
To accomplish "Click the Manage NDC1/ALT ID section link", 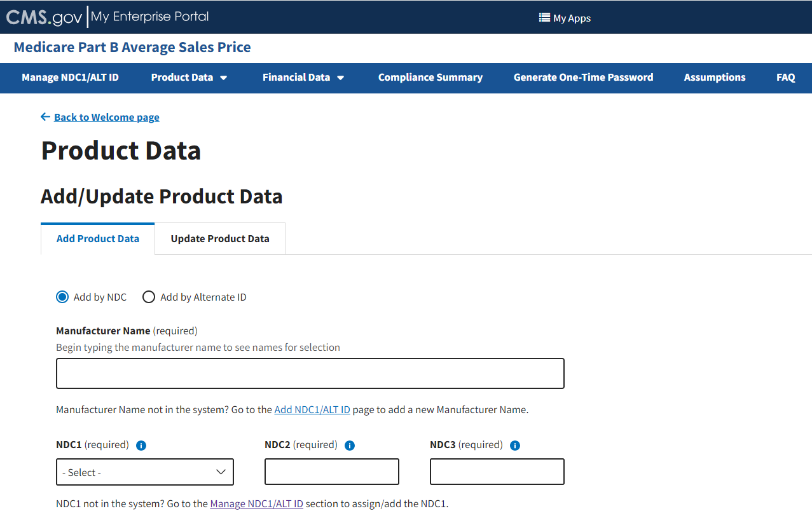I will point(256,504).
